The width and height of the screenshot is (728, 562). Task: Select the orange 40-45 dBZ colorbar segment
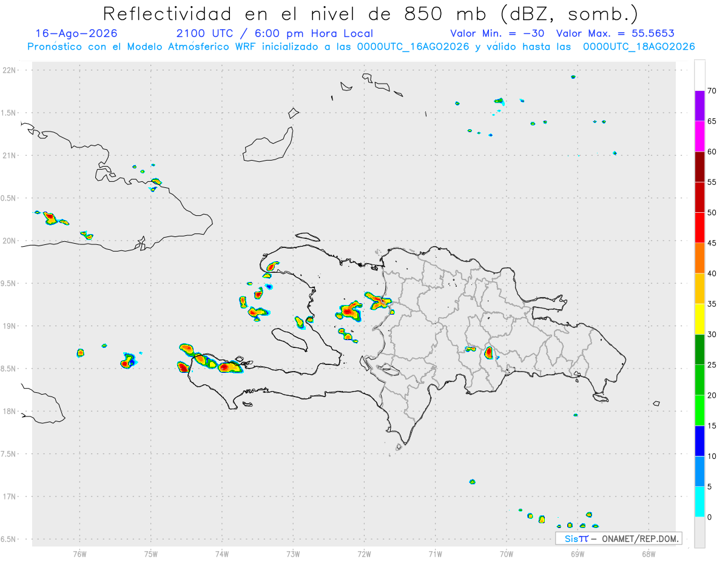pyautogui.click(x=699, y=258)
